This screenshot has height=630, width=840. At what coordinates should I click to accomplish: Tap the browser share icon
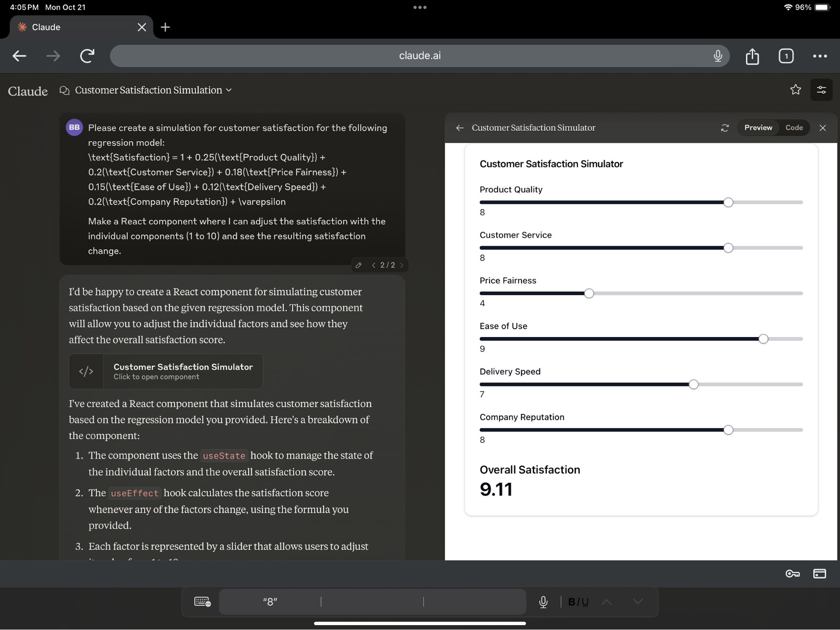752,56
